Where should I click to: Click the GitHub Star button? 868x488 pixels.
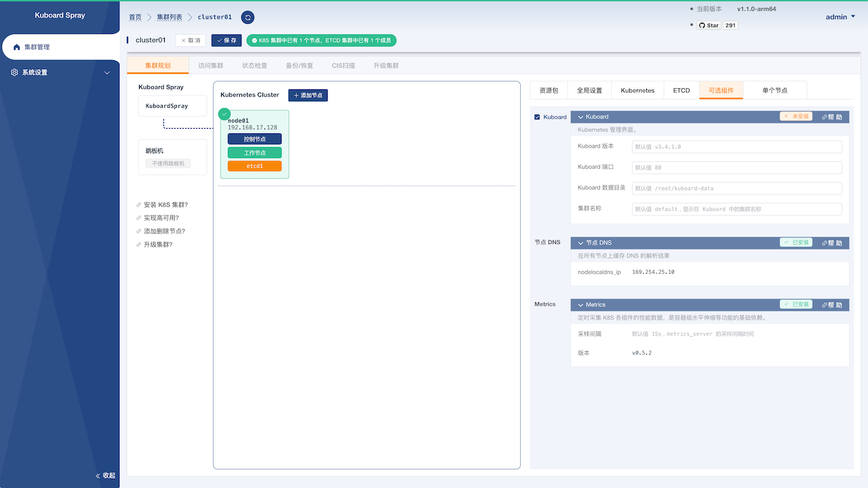point(709,25)
